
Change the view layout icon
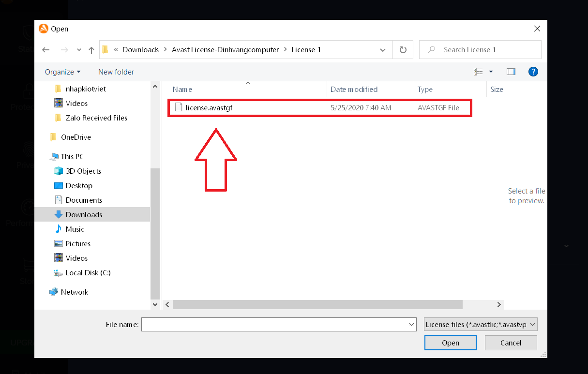click(x=479, y=72)
